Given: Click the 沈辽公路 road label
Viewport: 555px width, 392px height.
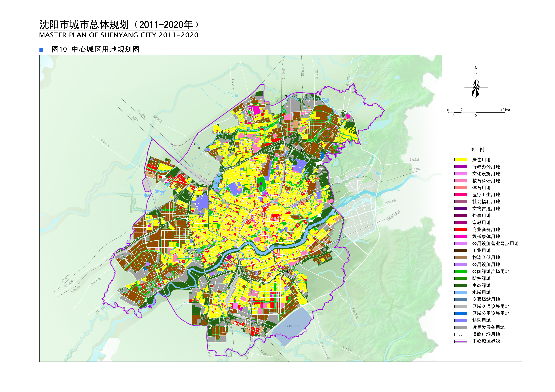Looking at the screenshot, I should tap(100, 310).
